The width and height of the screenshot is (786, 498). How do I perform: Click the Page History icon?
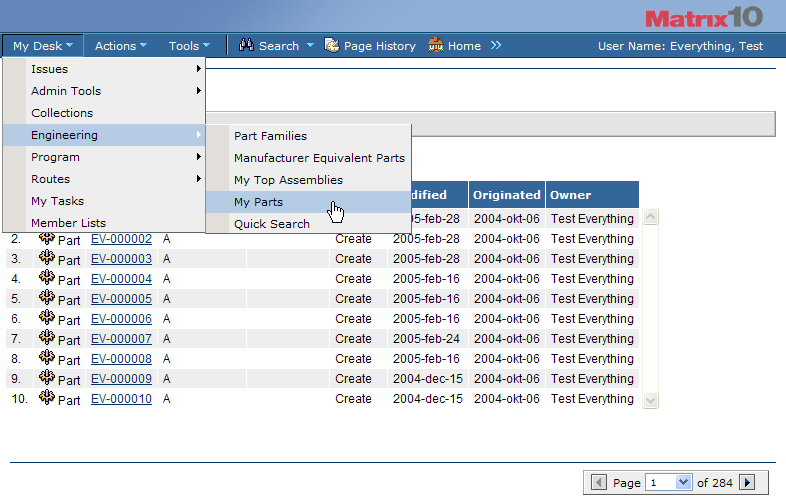332,45
